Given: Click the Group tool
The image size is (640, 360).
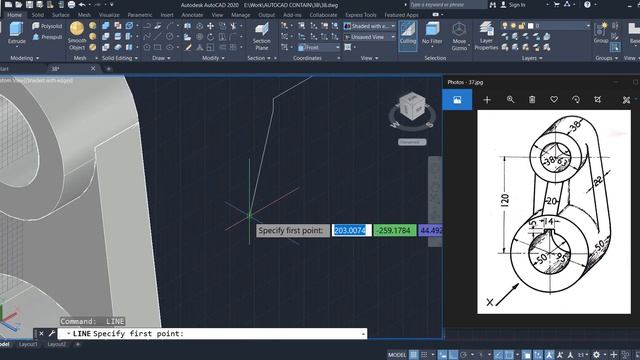Looking at the screenshot, I should click(x=601, y=33).
